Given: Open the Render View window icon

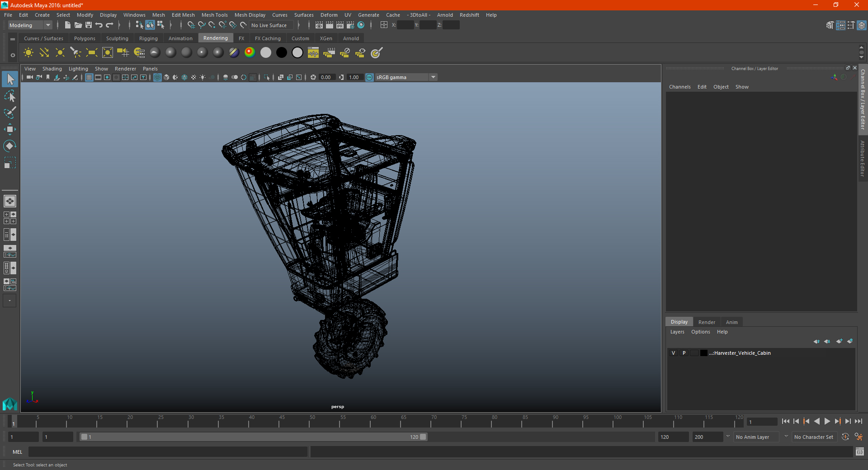Looking at the screenshot, I should (319, 25).
